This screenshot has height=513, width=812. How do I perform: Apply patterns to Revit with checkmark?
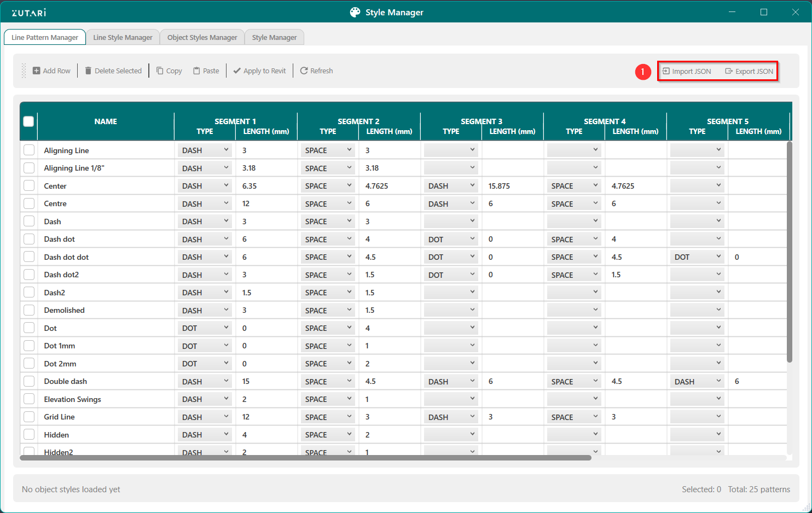click(259, 71)
